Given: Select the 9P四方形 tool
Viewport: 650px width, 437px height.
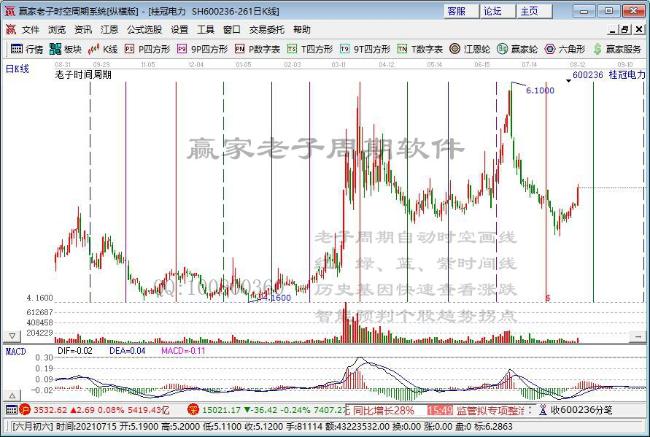Looking at the screenshot, I should pos(202,49).
